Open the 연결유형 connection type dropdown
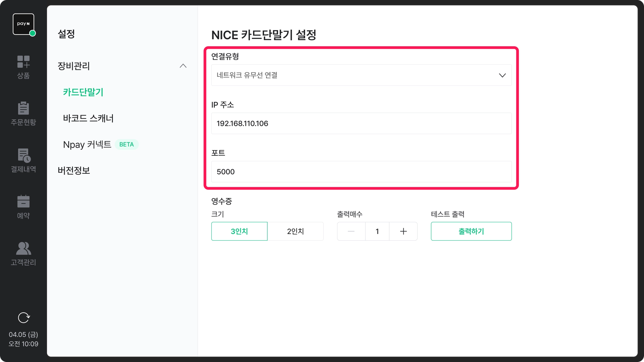Viewport: 644px width, 362px height. click(361, 75)
